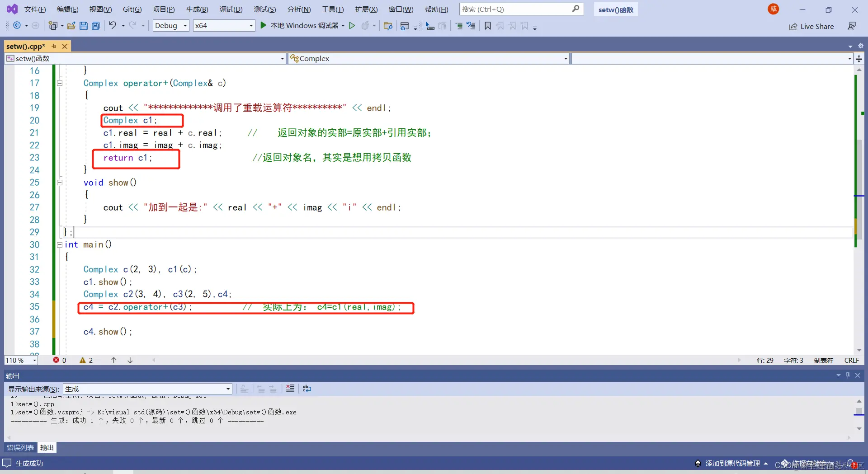Comment out the selected lines via toolbar icon
The height and width of the screenshot is (474, 868).
coord(459,26)
